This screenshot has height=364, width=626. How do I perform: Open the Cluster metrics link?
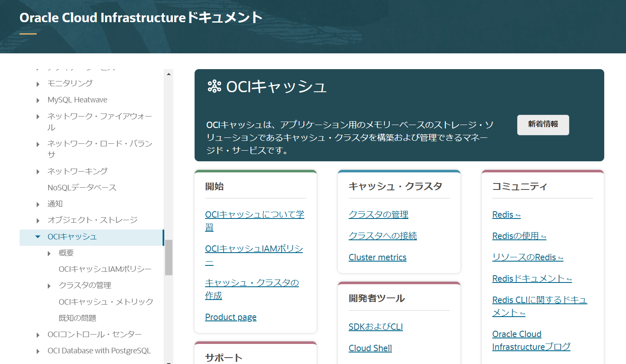click(x=377, y=257)
